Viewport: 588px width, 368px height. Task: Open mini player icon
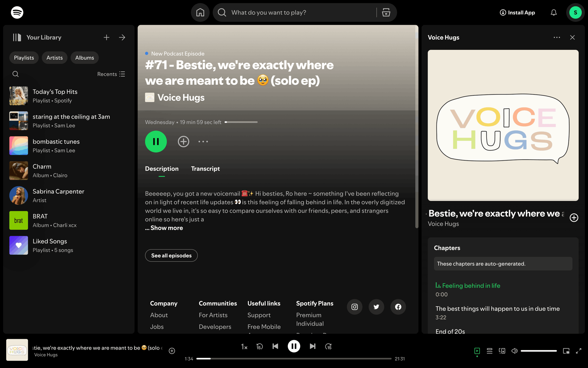[x=566, y=351]
